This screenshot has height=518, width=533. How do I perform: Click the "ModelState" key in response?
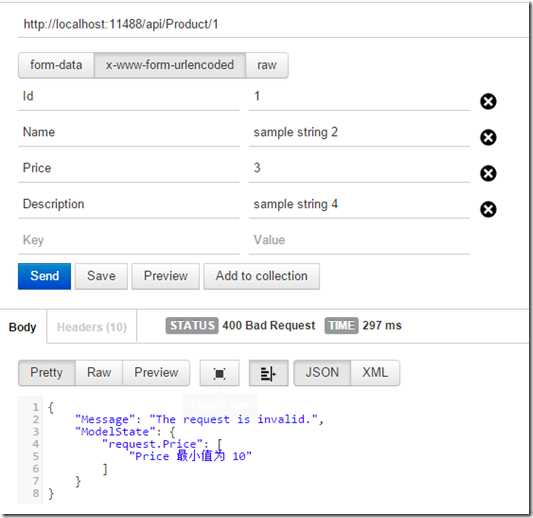coord(115,432)
